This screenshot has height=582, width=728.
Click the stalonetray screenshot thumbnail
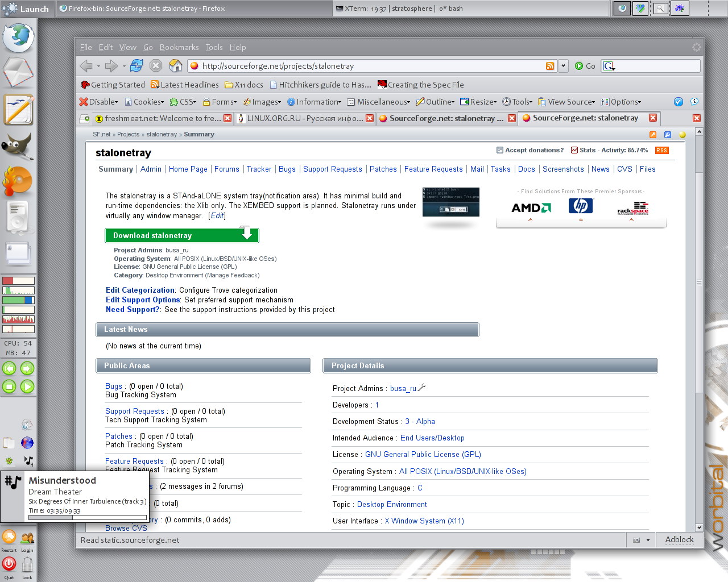(451, 202)
